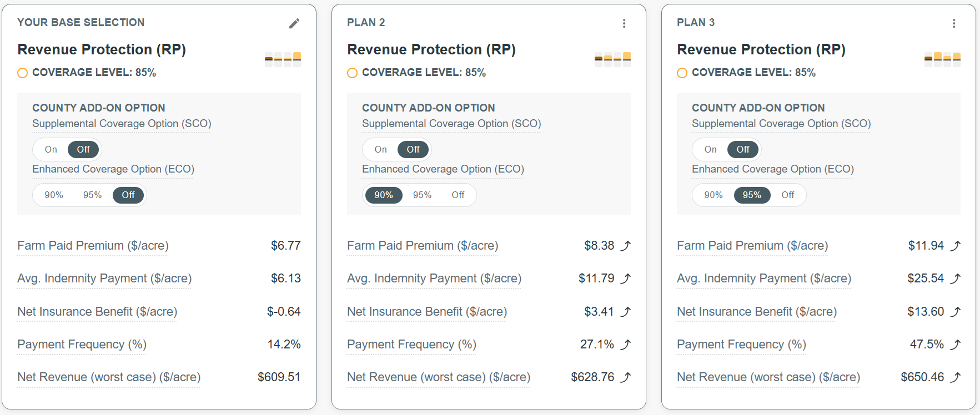Set Plan 3 ECO to Off
This screenshot has height=415, width=980.
(x=787, y=195)
